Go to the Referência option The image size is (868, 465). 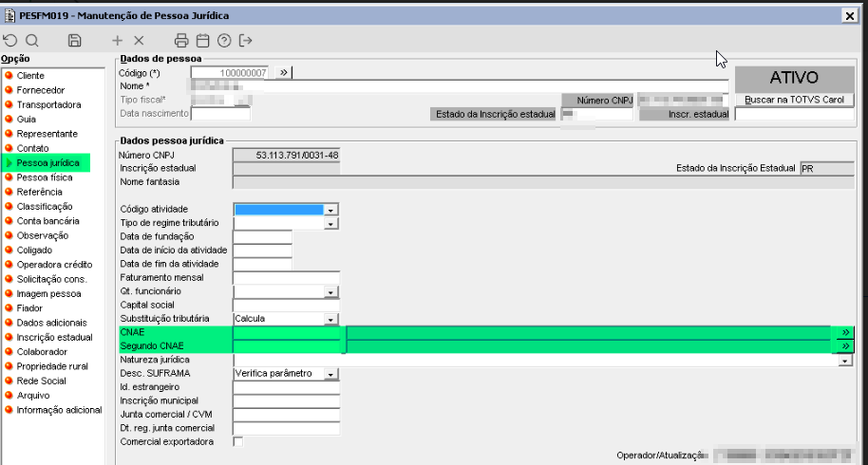coord(39,192)
